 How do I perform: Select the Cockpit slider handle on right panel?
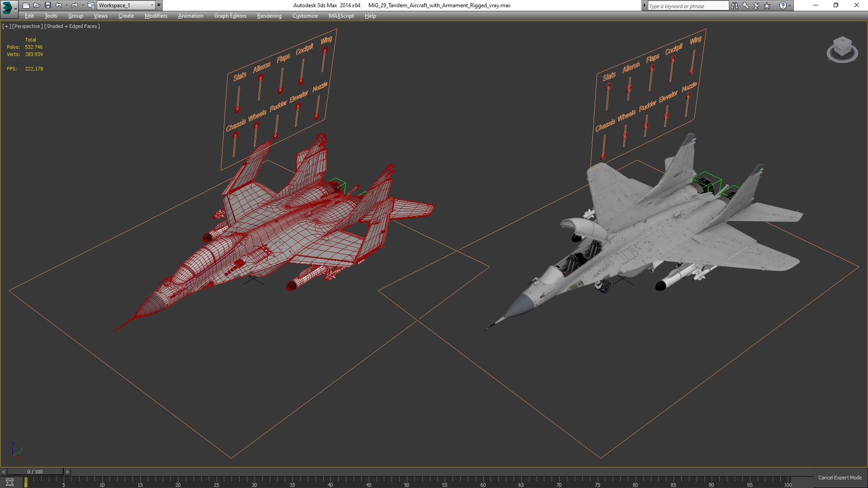[673, 59]
